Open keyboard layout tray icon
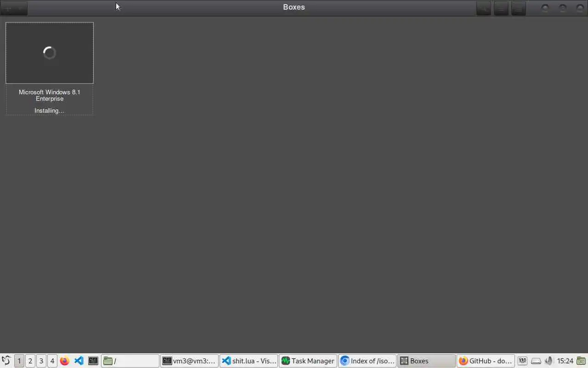 pyautogui.click(x=522, y=361)
